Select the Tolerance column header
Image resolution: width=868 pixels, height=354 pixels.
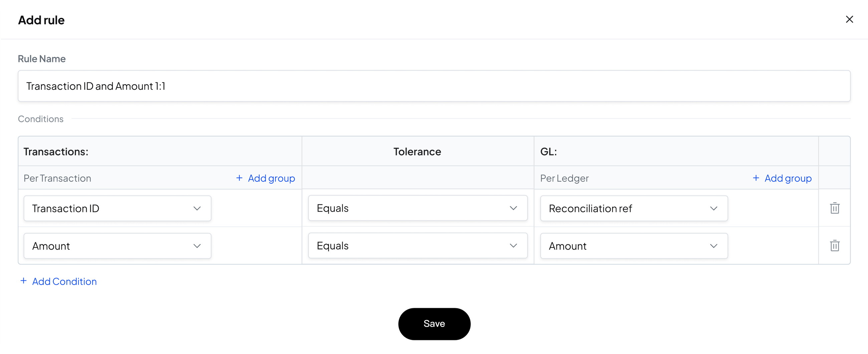417,151
